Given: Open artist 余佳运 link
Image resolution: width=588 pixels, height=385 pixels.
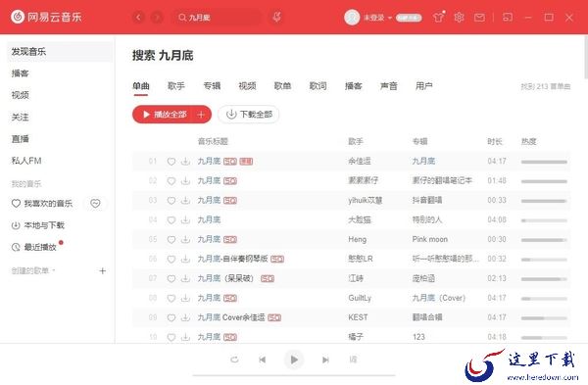Looking at the screenshot, I should (360, 162).
